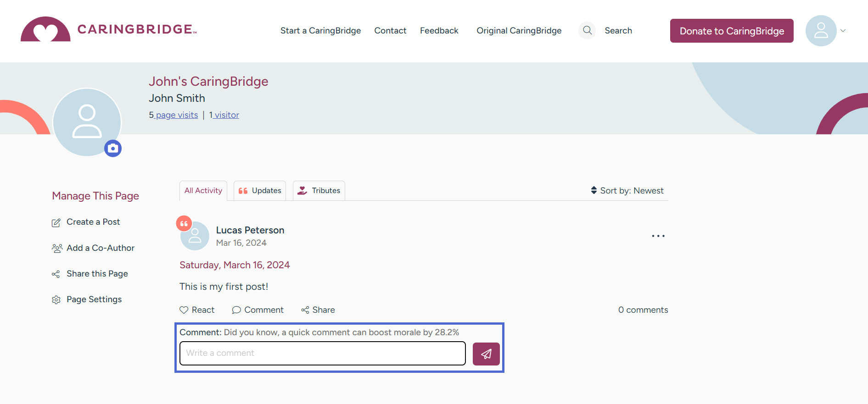Screen dimensions: 868x404
Task: Click the Share this Page icon
Action: 56,274
